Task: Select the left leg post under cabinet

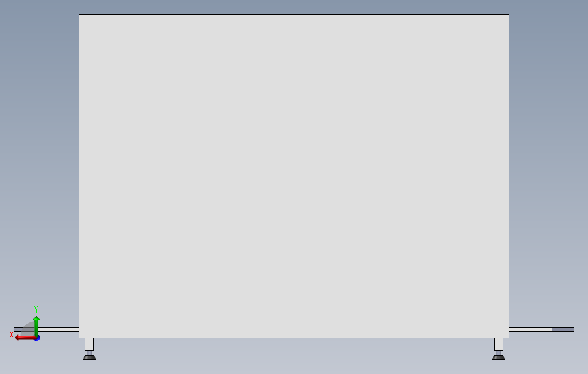Action: pyautogui.click(x=89, y=344)
